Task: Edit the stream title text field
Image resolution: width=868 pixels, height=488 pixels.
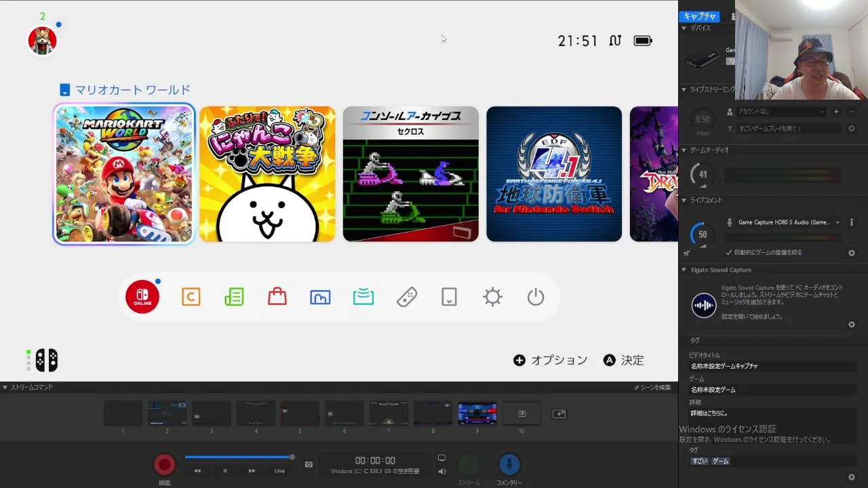Action: pos(789,128)
